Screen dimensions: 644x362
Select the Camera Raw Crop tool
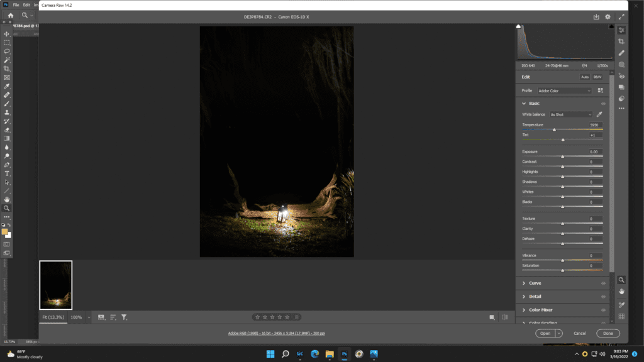621,41
